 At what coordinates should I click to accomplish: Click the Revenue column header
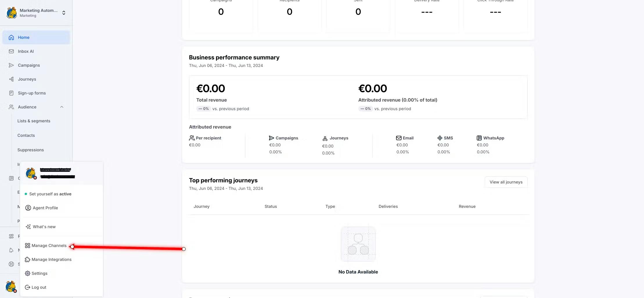(x=467, y=206)
